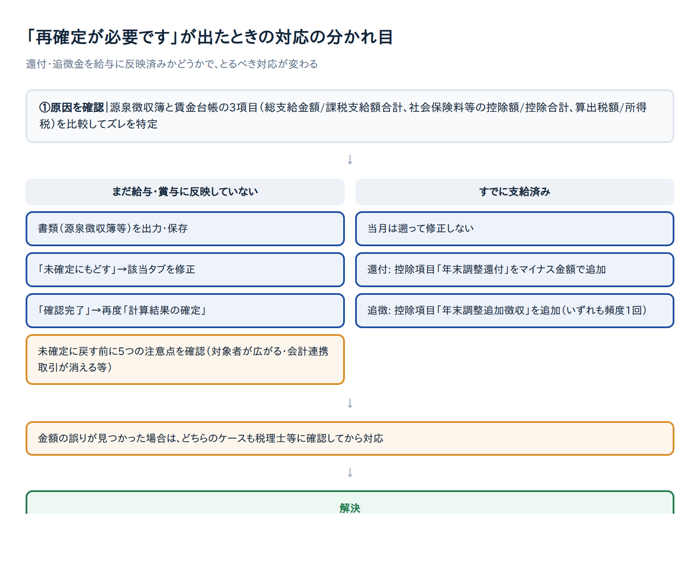Image resolution: width=700 pixels, height=588 pixels.
Task: Click the subtitle 還付・追徴金を給与に反映済みかどうかで
Action: click(x=172, y=64)
